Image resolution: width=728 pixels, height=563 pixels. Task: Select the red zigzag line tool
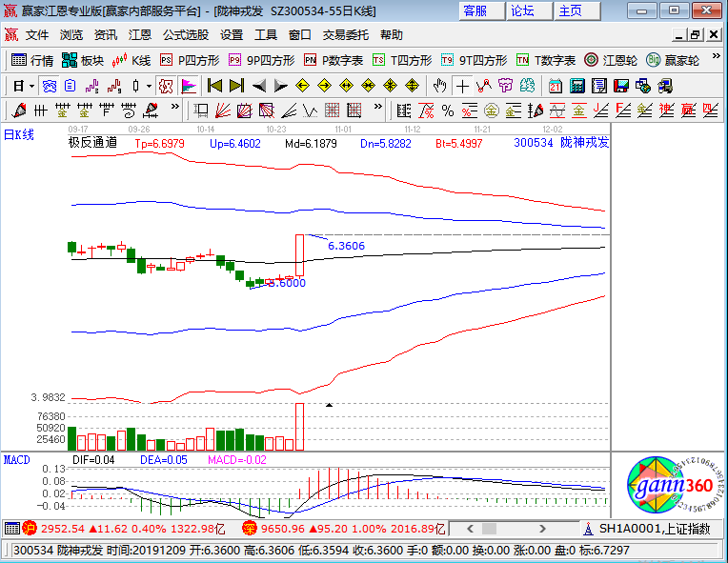[484, 86]
